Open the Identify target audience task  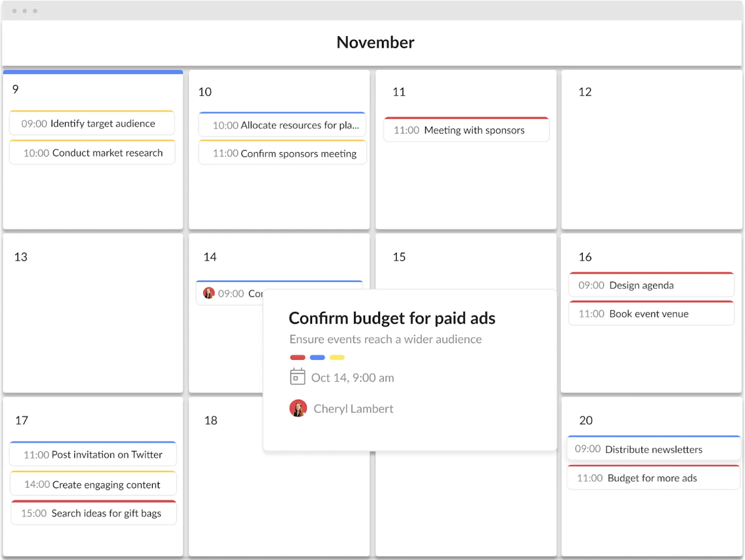click(x=92, y=123)
